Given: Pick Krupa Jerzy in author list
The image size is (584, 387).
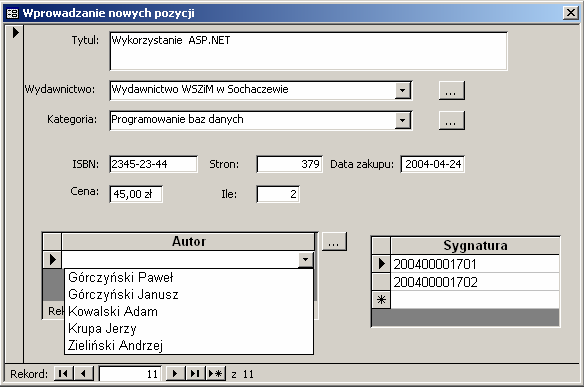Looking at the screenshot, I should coord(189,329).
